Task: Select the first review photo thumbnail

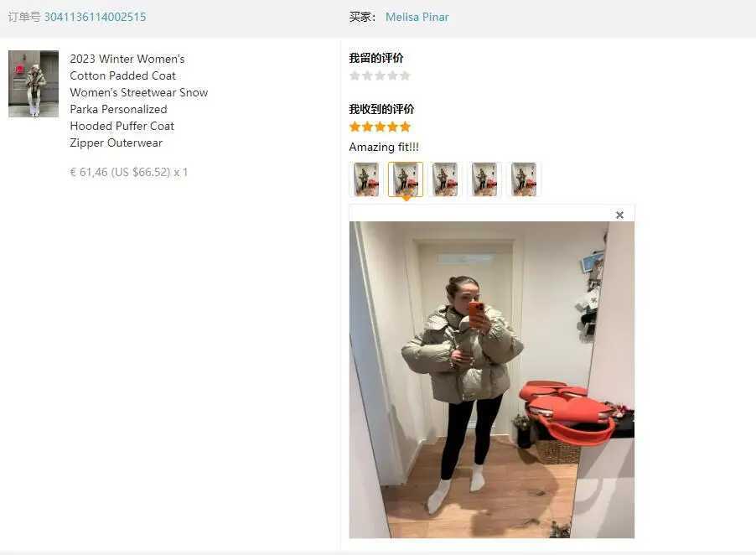Action: click(366, 179)
